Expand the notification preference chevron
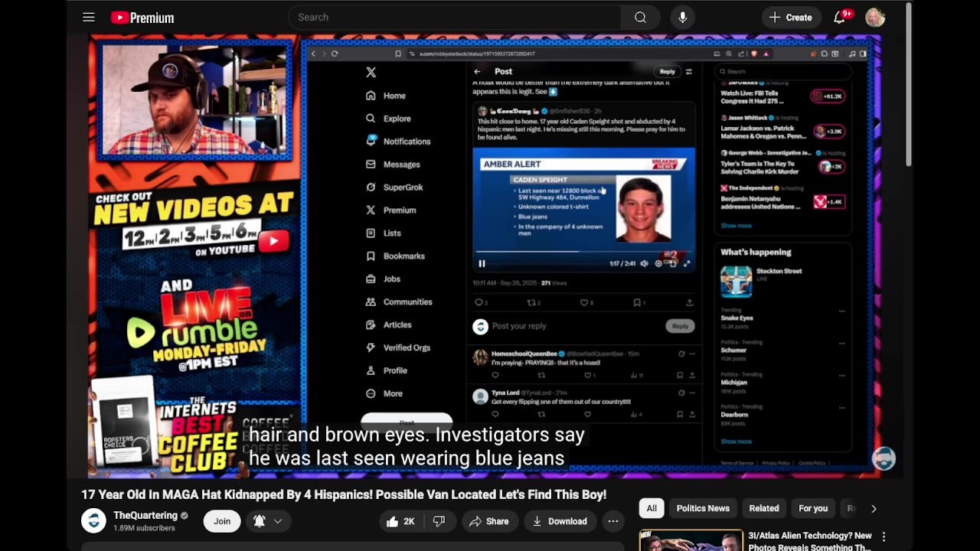This screenshot has width=980, height=551. (x=278, y=521)
